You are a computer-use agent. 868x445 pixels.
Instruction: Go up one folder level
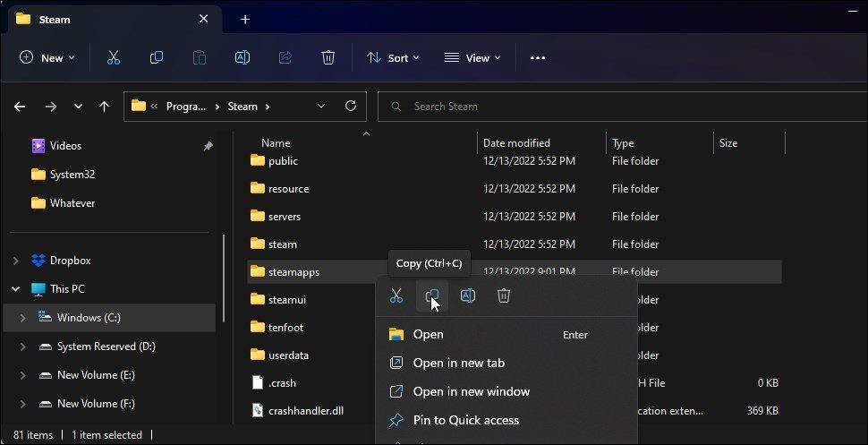104,107
